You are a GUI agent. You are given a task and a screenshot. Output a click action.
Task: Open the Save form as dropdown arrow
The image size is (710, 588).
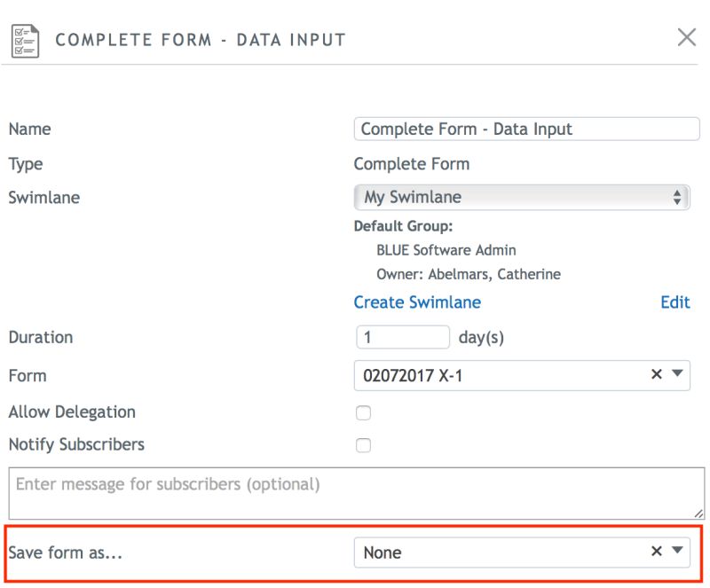[x=676, y=551]
